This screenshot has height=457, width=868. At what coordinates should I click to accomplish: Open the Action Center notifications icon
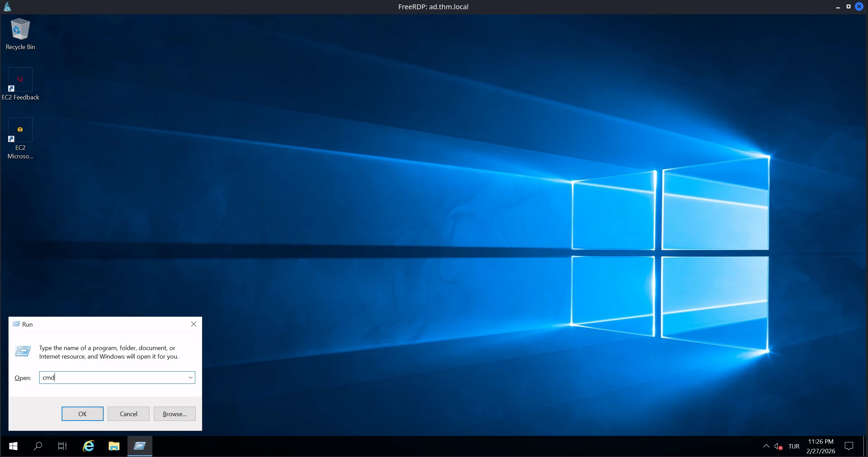point(849,446)
